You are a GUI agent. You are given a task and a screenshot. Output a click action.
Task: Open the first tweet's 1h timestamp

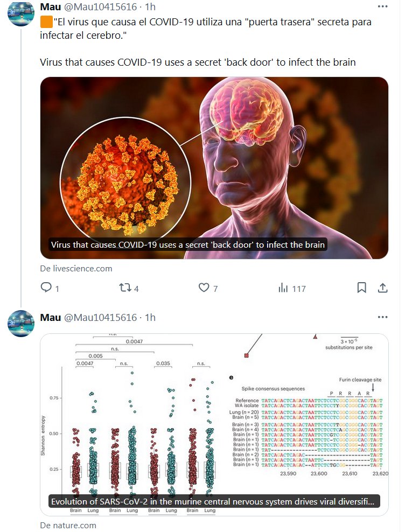coord(151,6)
